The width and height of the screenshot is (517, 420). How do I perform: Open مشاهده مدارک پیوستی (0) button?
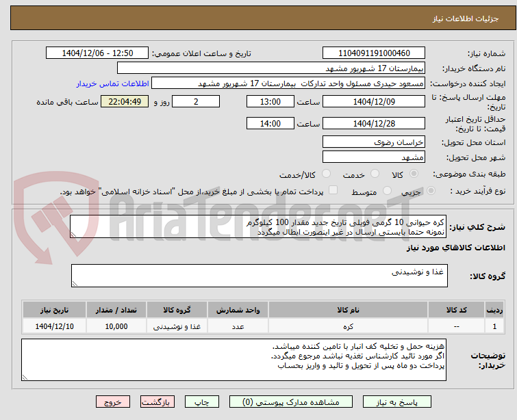291,402
